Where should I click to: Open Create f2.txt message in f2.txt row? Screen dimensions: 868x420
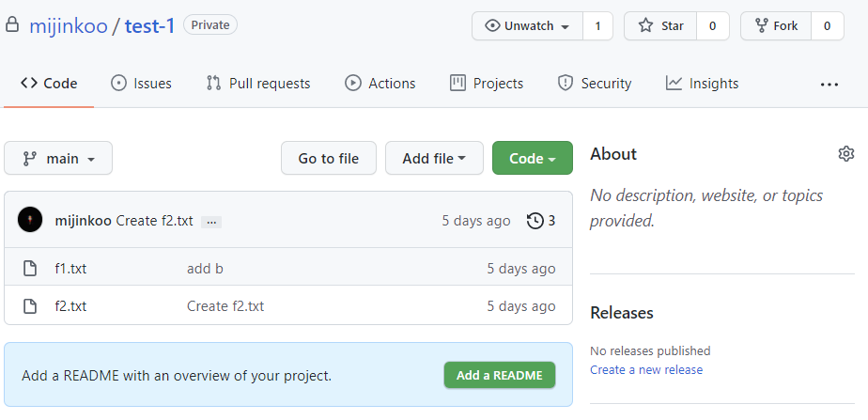tap(225, 306)
